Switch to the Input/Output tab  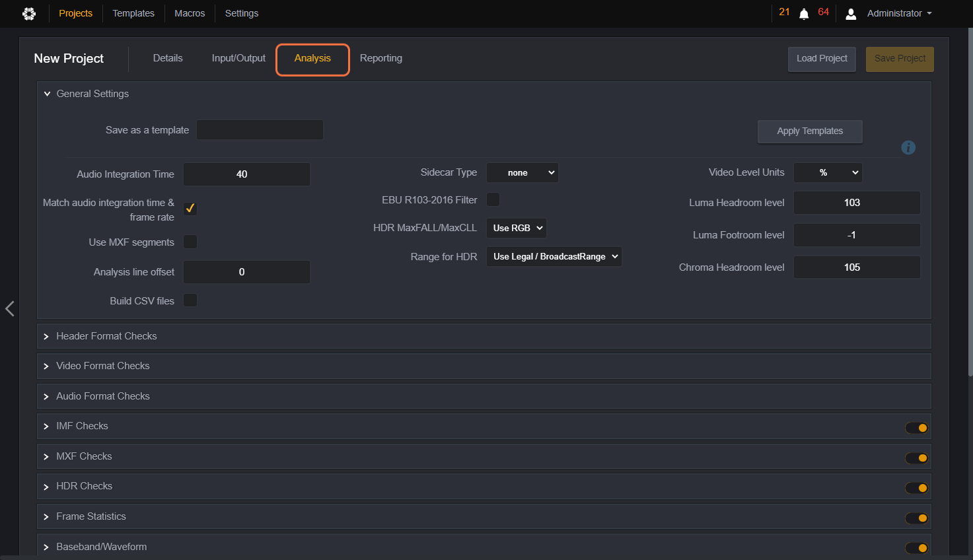pos(238,58)
